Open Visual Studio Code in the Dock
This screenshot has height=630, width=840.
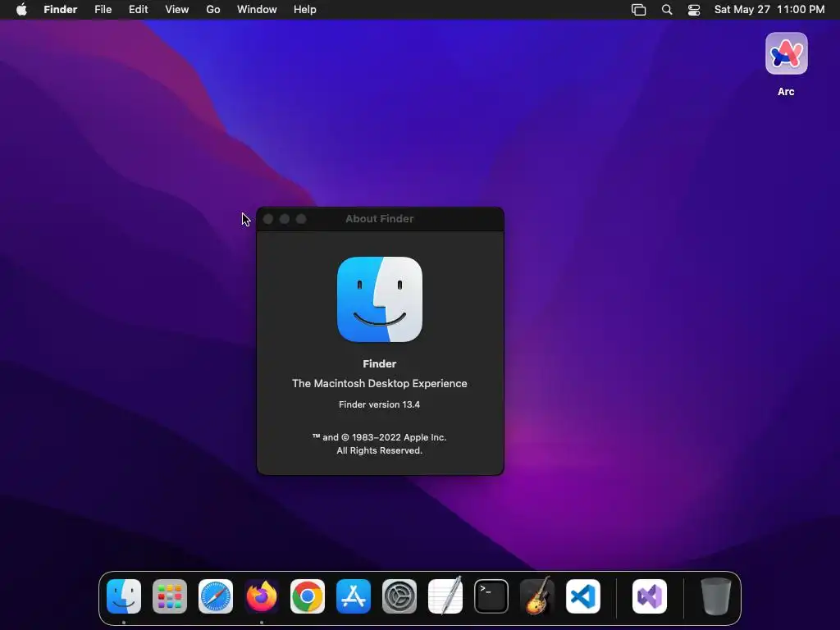coord(583,596)
